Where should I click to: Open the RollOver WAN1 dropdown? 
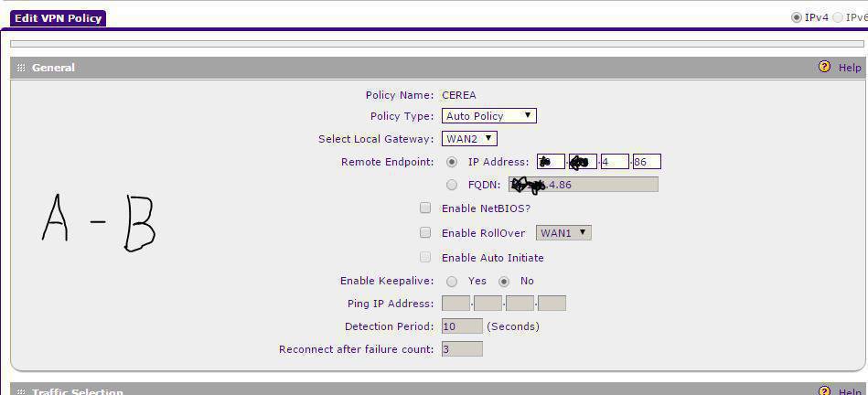click(563, 233)
